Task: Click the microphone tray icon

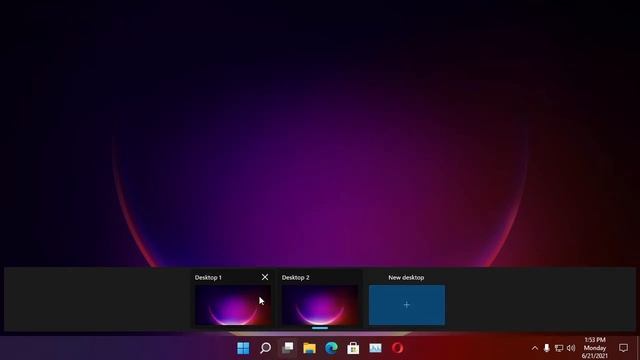Action: click(547, 348)
